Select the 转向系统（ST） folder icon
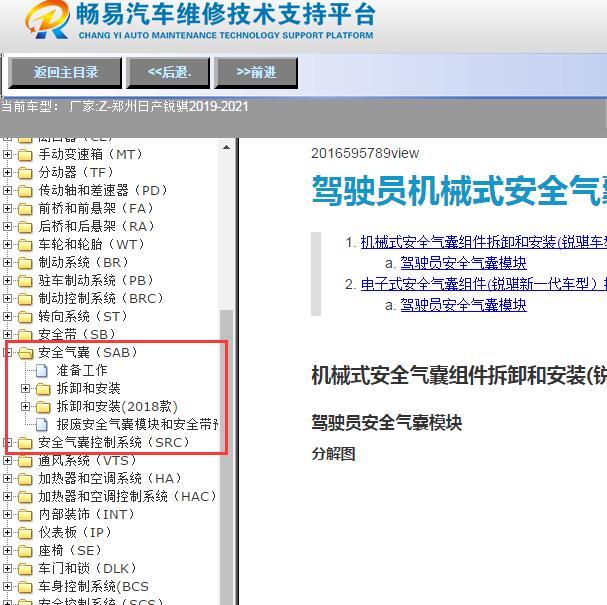The width and height of the screenshot is (607, 605). [25, 317]
